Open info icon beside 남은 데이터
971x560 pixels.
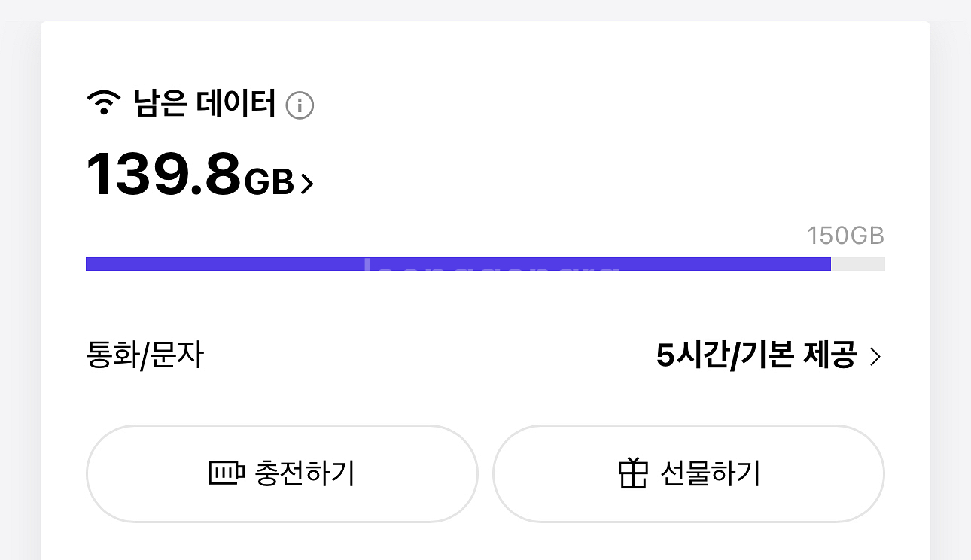tap(300, 105)
